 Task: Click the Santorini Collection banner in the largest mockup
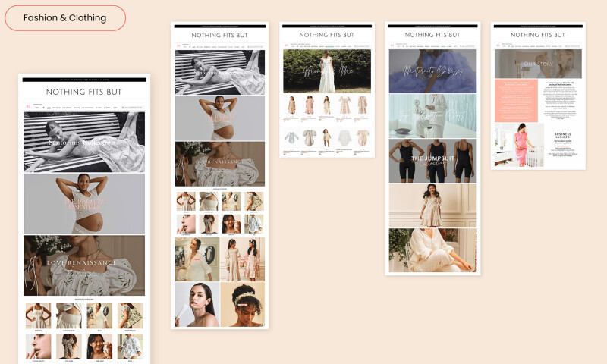[x=83, y=142]
